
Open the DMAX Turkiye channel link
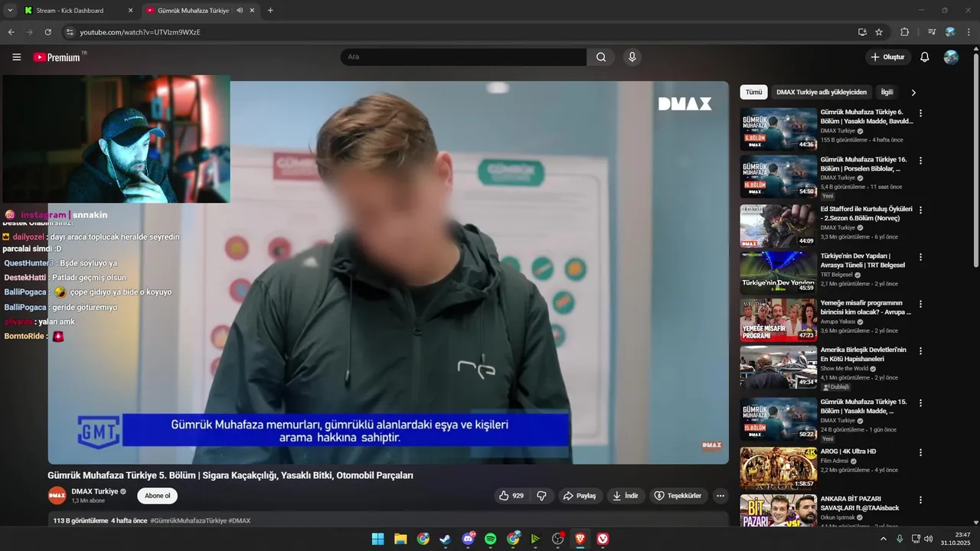point(95,491)
